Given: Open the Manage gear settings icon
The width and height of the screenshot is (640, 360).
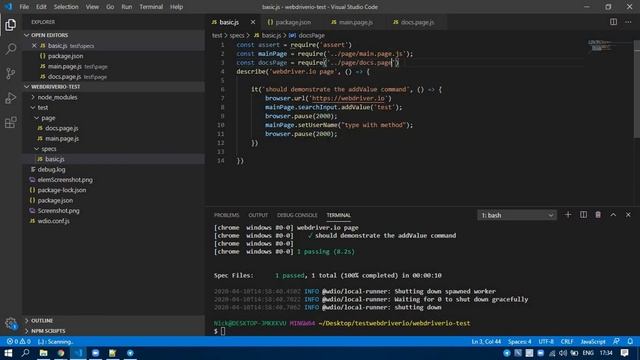Looking at the screenshot, I should tap(11, 323).
